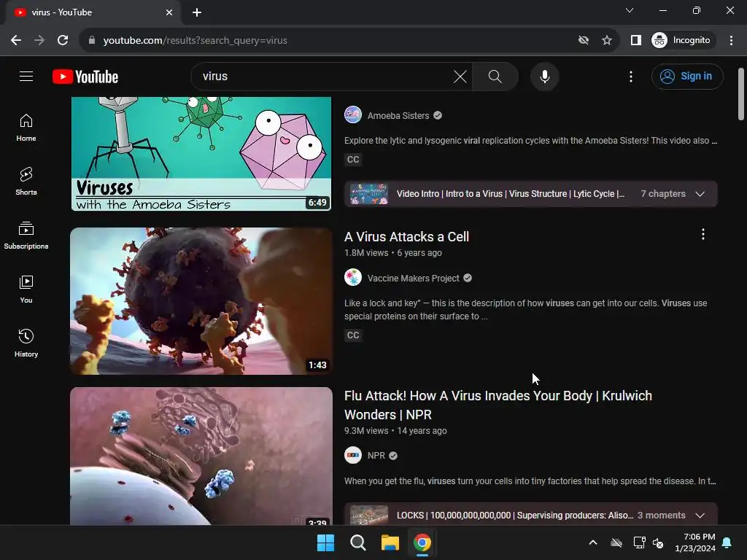View site information lock icon
Image resolution: width=747 pixels, height=560 pixels.
(x=92, y=41)
